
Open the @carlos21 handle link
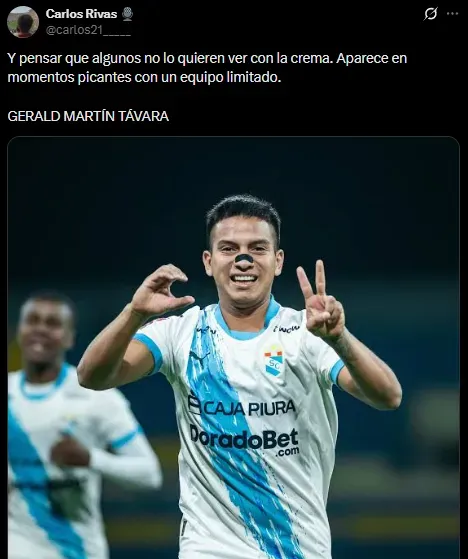(88, 30)
